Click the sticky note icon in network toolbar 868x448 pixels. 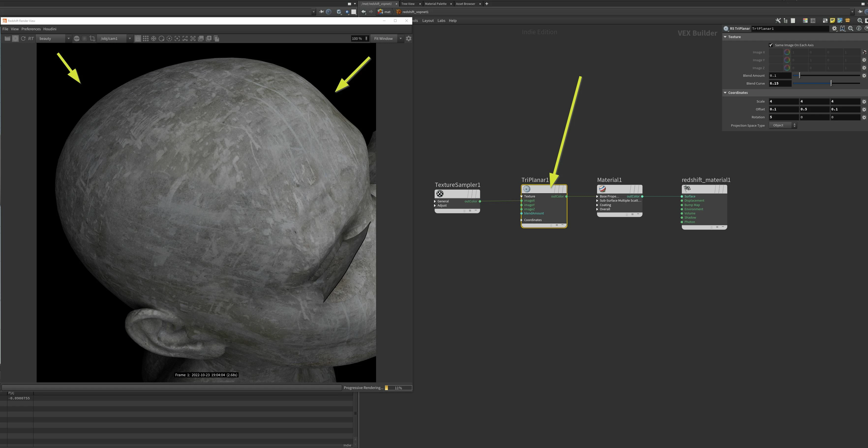[832, 21]
